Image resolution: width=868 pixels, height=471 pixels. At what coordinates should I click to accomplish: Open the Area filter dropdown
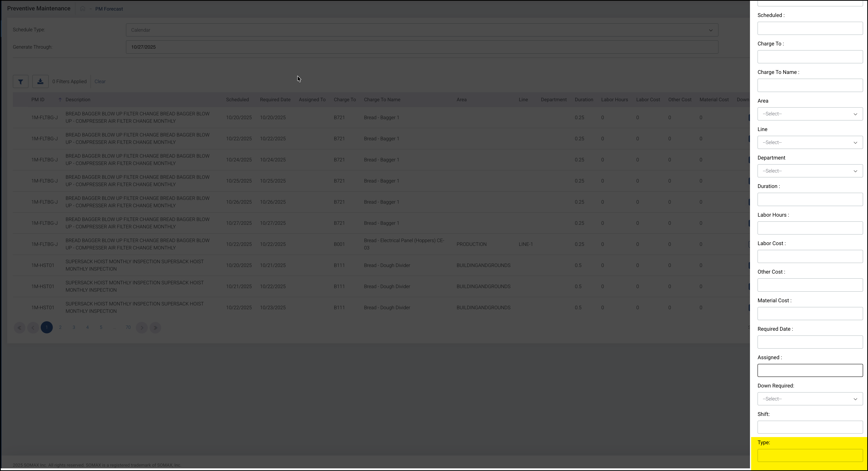coord(810,114)
